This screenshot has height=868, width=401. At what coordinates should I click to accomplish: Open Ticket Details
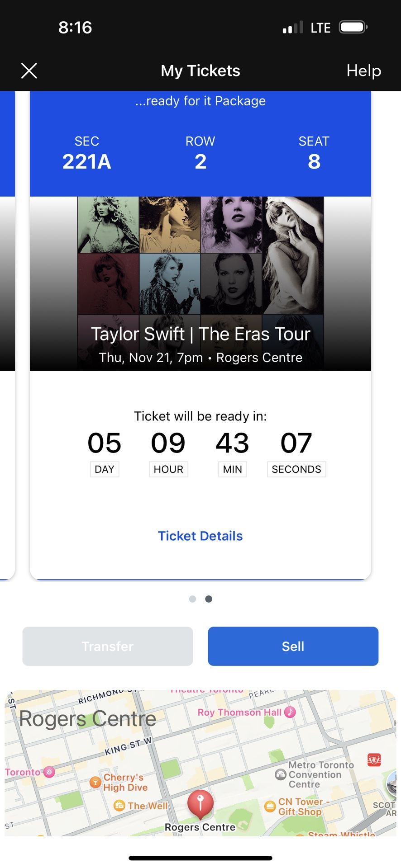tap(200, 536)
